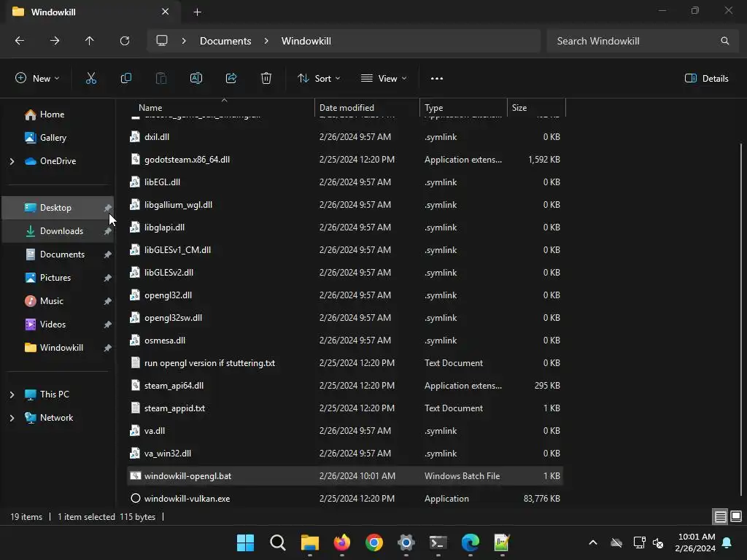Click the Share icon
This screenshot has height=560, width=747.
231,79
